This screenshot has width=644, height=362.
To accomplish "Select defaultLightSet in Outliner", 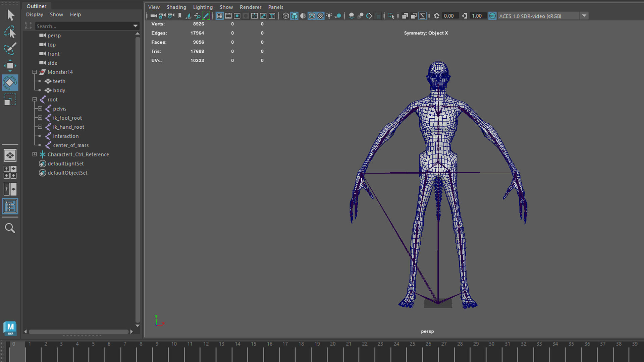I will pyautogui.click(x=66, y=164).
